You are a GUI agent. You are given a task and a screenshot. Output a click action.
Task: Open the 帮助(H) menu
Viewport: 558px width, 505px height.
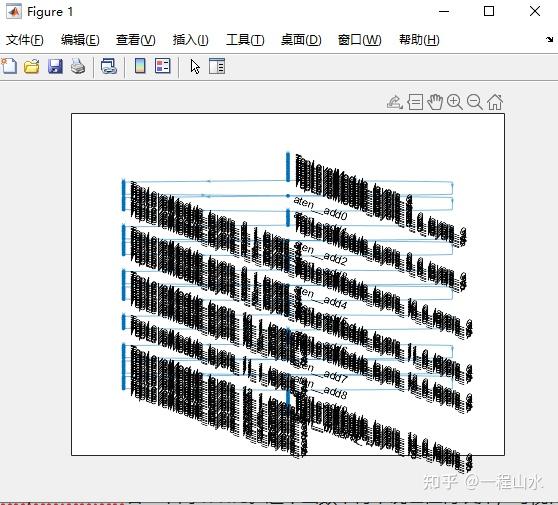419,40
